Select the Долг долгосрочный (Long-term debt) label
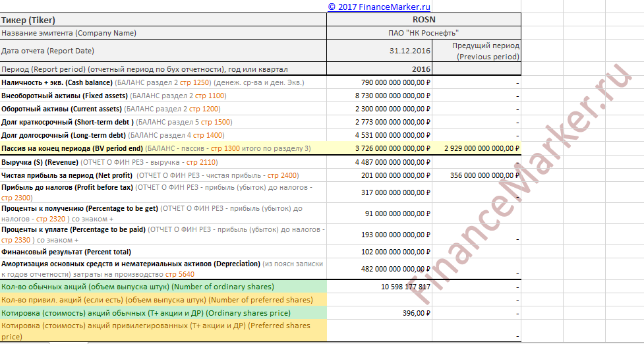 pyautogui.click(x=163, y=135)
